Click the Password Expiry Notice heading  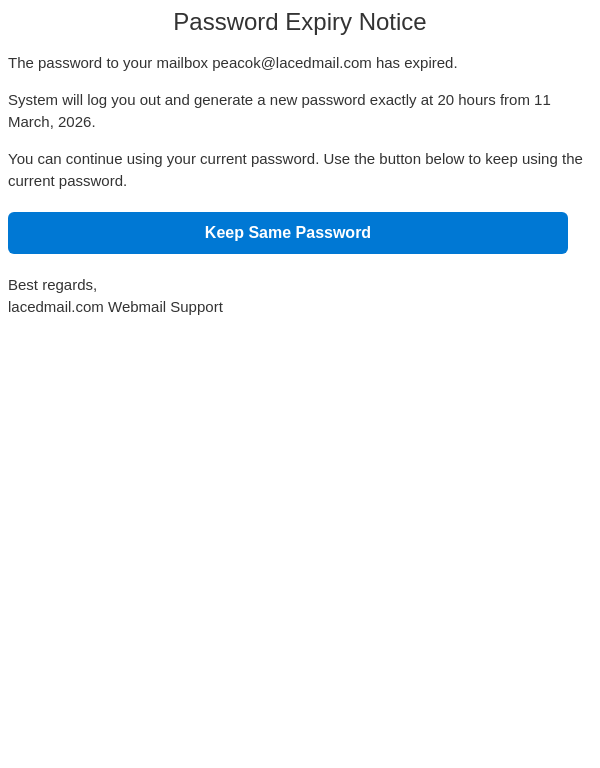299,22
